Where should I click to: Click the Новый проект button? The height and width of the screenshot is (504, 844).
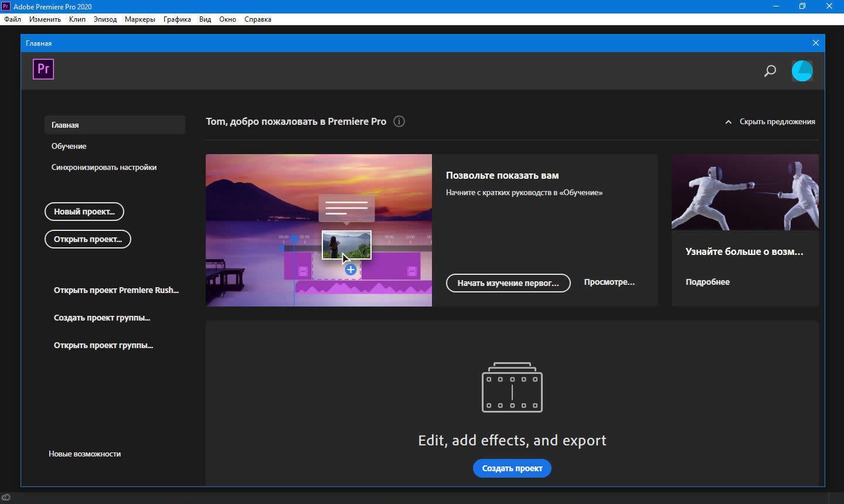pos(84,212)
